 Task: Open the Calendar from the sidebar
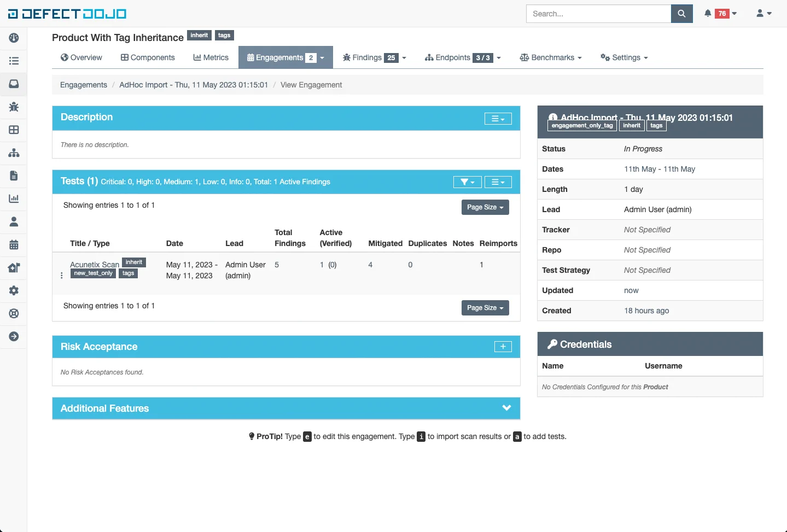(14, 245)
